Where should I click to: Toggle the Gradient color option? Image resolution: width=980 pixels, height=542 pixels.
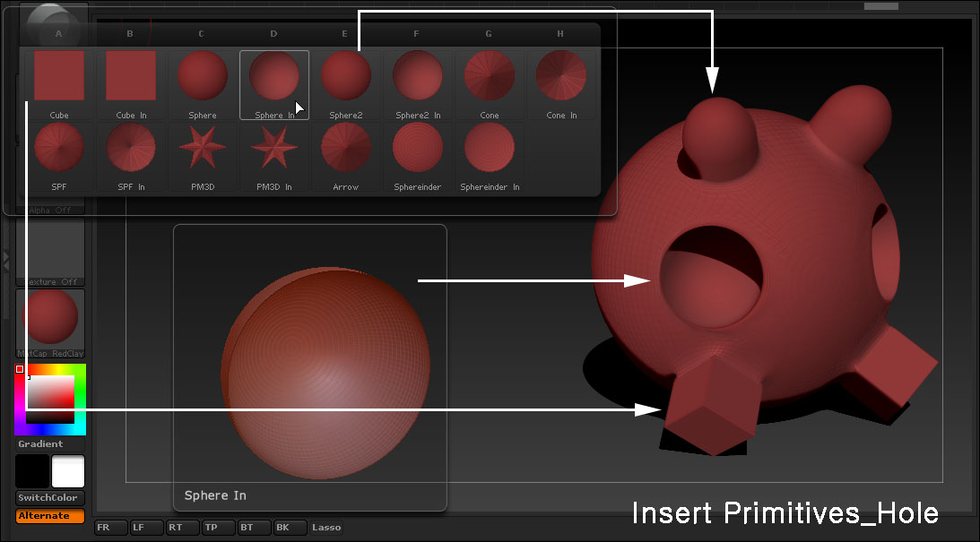coord(41,444)
